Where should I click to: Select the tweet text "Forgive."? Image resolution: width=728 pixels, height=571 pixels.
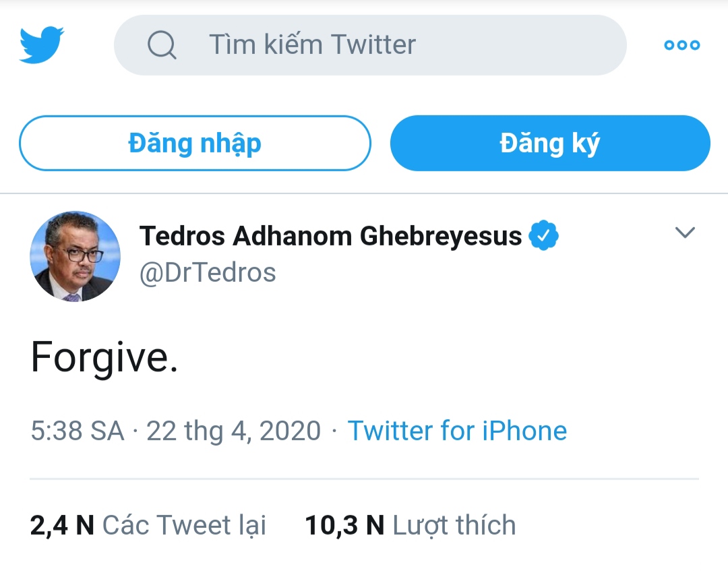(x=104, y=357)
